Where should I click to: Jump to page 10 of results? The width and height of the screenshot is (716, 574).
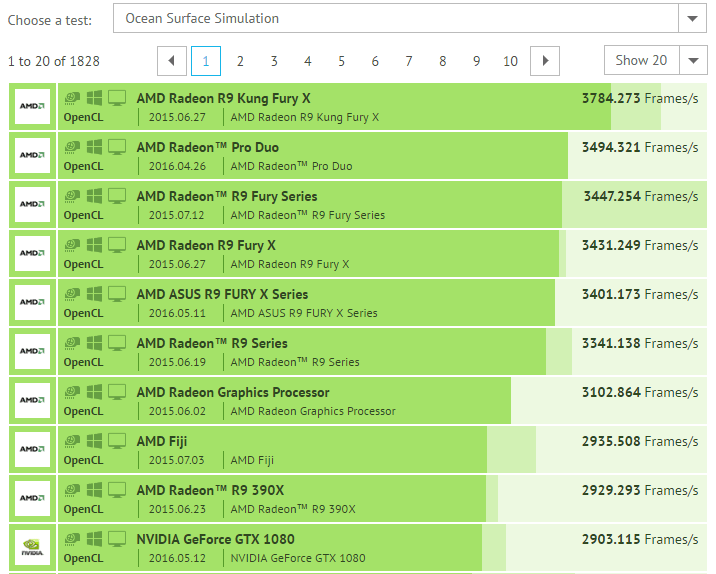pyautogui.click(x=510, y=61)
